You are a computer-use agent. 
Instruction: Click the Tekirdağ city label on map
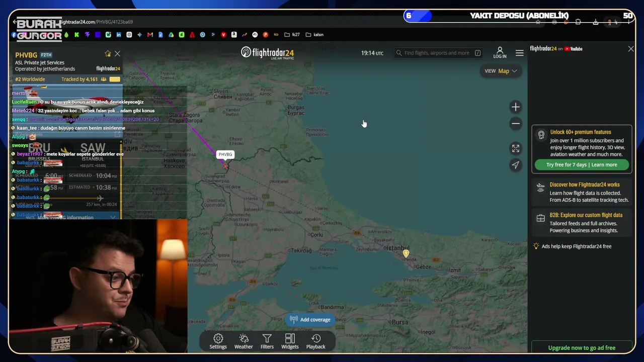tap(301, 250)
